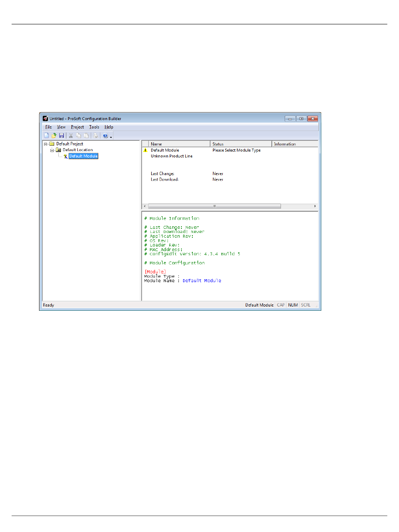Click the left arrow of horizontal scrollbar

pos(145,206)
